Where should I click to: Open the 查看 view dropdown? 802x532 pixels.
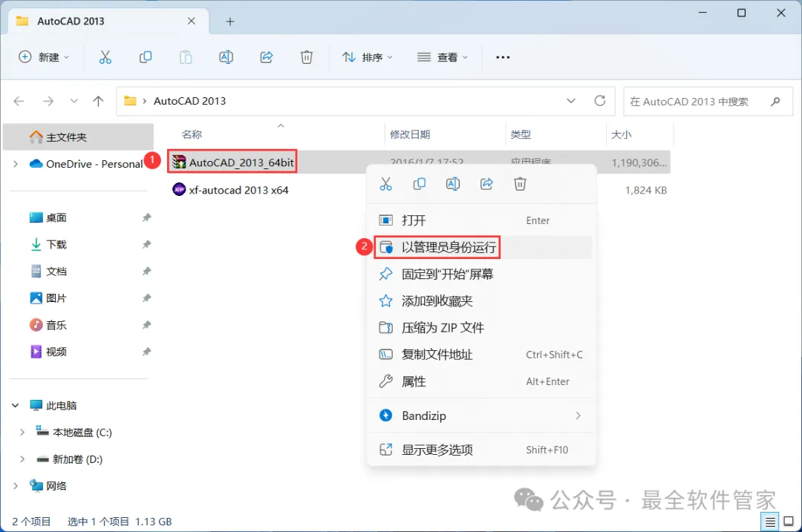pyautogui.click(x=443, y=57)
